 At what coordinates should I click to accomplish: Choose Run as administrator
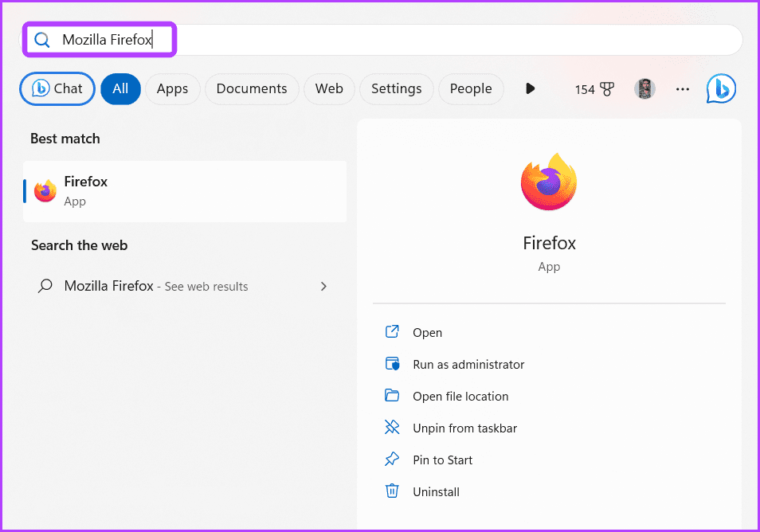click(468, 365)
